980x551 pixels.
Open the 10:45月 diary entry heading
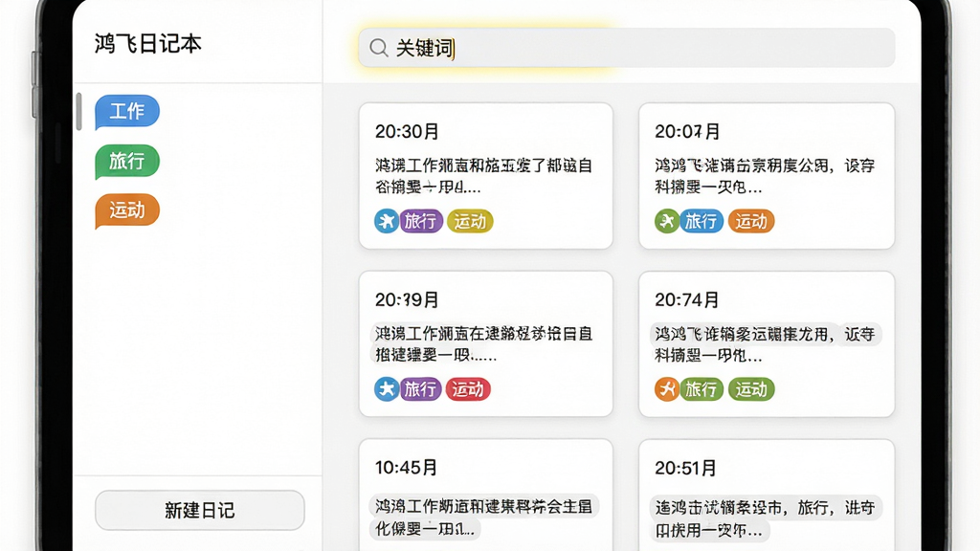click(x=406, y=467)
